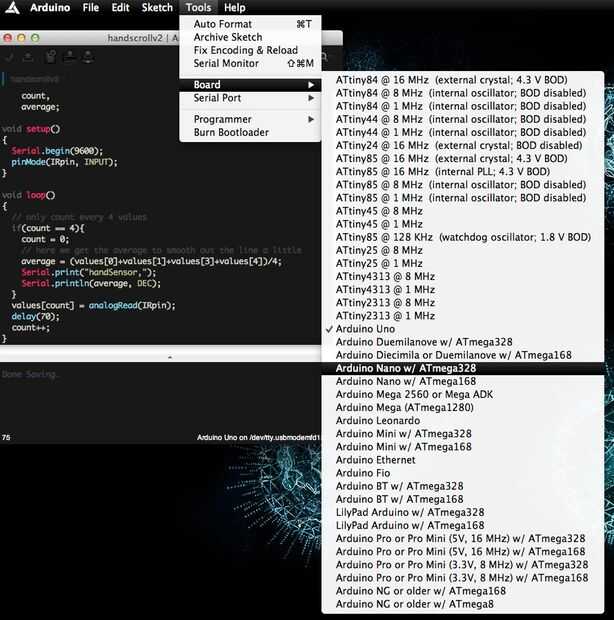This screenshot has height=620, width=614.
Task: Choose ATtiny44 @ 8 MHz board
Action: pos(463,119)
